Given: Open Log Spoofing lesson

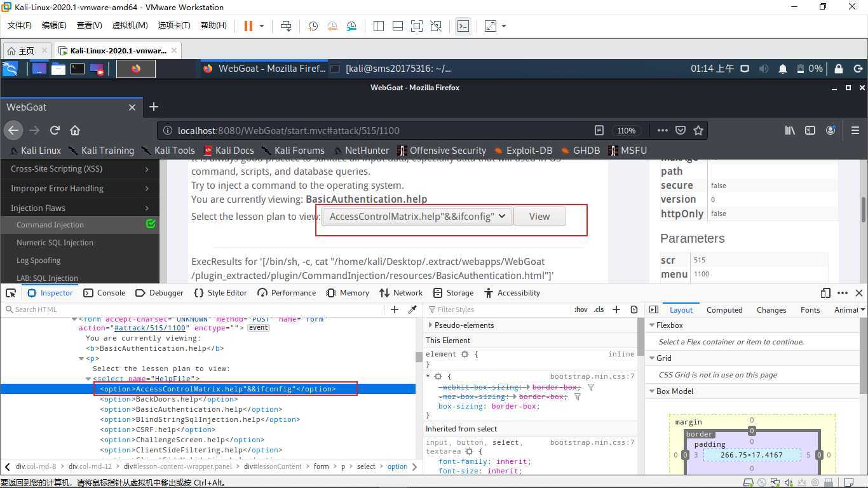Looking at the screenshot, I should (x=39, y=260).
